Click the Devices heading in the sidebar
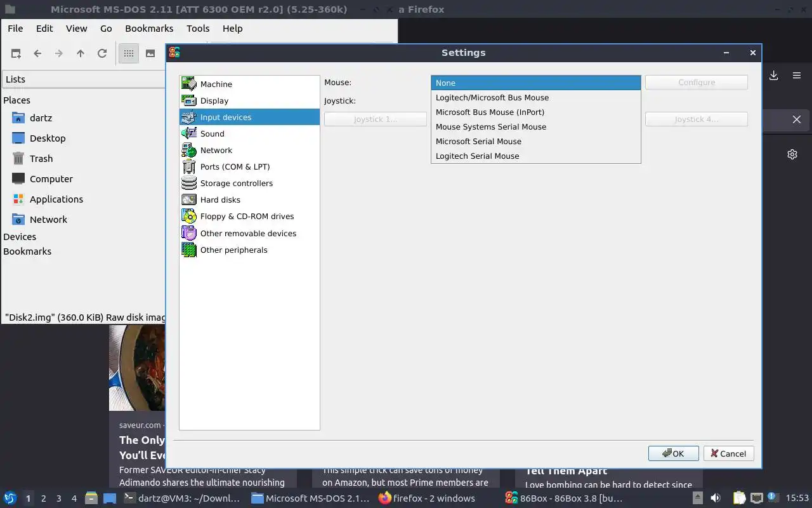The height and width of the screenshot is (508, 812). pyautogui.click(x=20, y=237)
